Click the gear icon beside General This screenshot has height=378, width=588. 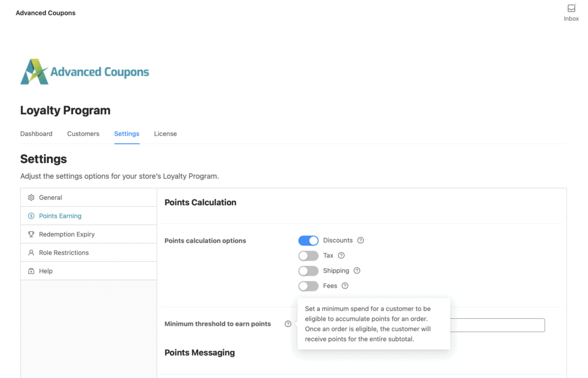pos(32,198)
